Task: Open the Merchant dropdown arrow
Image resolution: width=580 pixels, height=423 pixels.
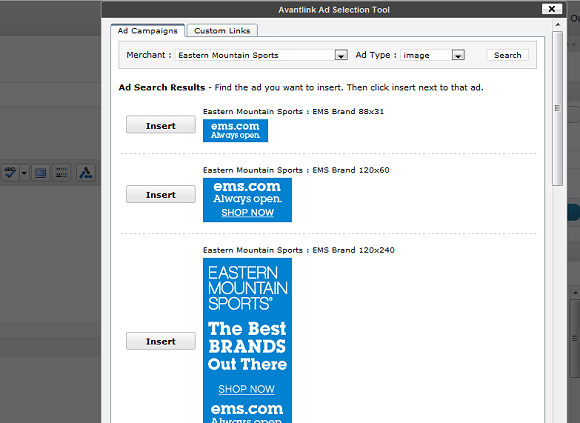Action: (341, 55)
